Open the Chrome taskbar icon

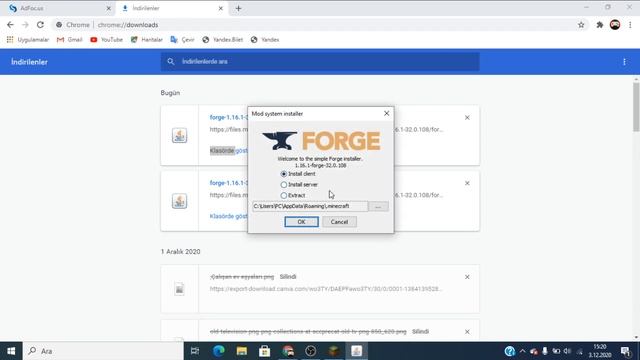tap(288, 351)
